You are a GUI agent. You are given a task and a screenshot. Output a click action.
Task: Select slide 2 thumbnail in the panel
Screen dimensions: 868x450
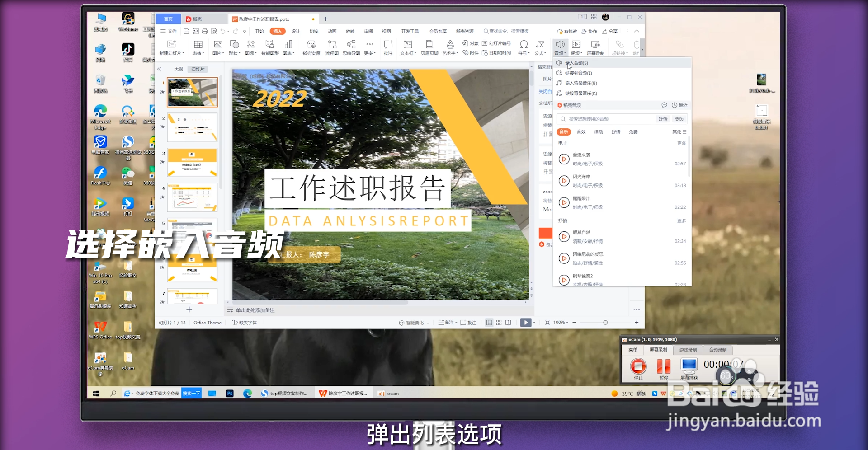click(x=192, y=127)
